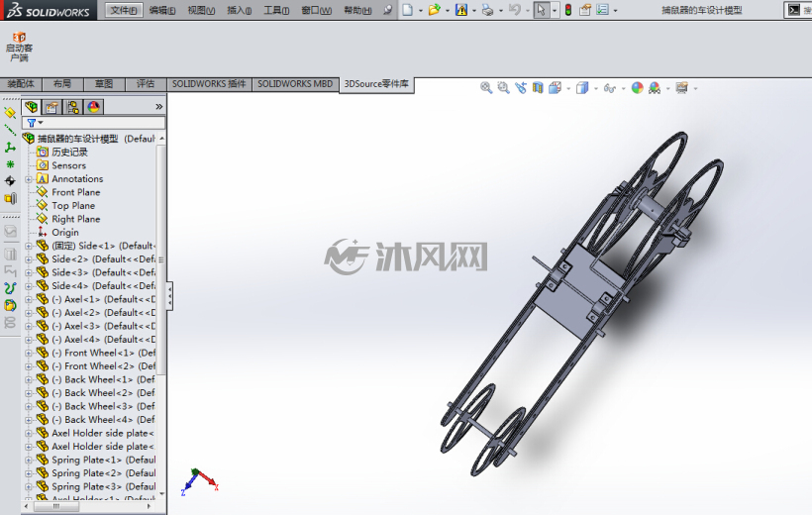Click the Apply Scene icon
812x515 pixels.
tap(655, 88)
